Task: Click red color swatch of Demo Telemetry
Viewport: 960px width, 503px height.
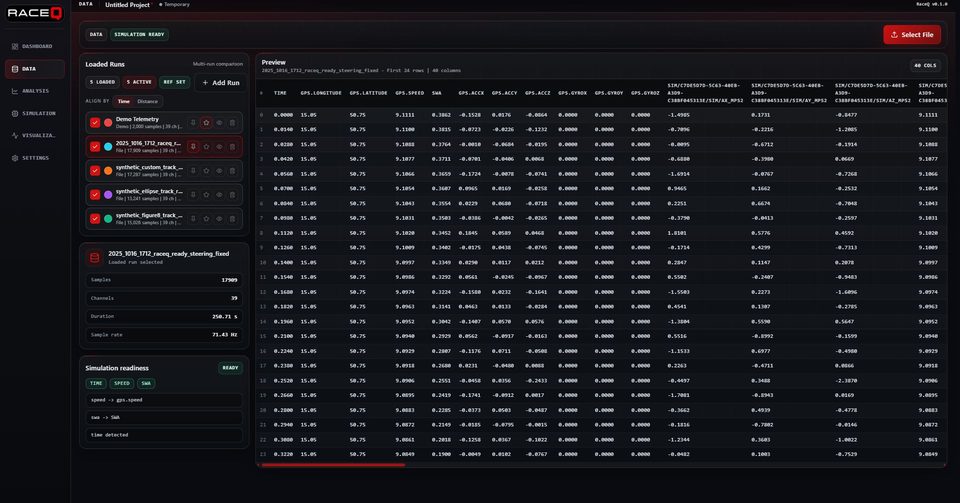Action: click(108, 123)
